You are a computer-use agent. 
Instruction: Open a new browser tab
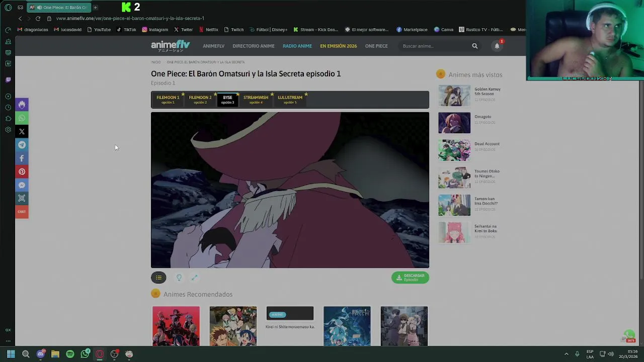pos(95,8)
